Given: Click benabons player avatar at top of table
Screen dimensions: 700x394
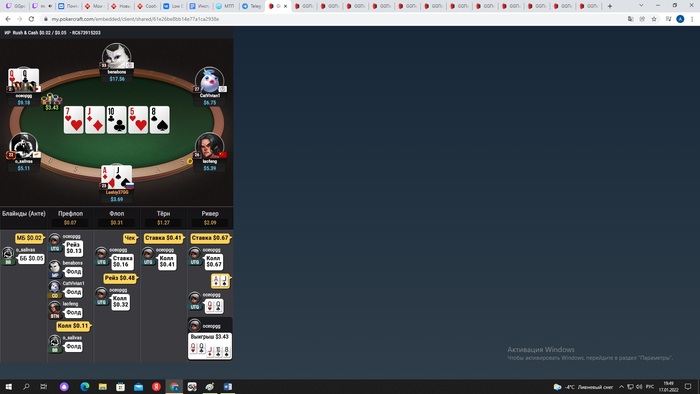Looking at the screenshot, I should tap(117, 55).
